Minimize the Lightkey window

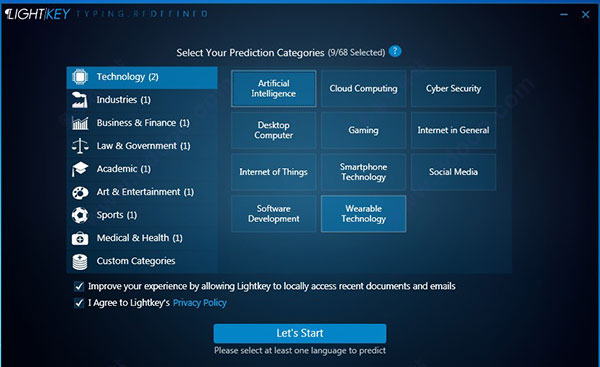click(x=564, y=15)
